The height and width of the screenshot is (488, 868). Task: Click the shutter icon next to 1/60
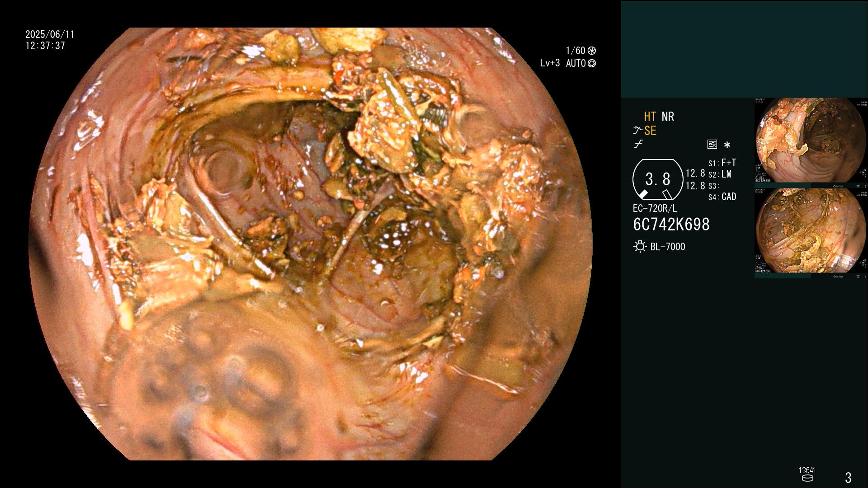(x=591, y=51)
